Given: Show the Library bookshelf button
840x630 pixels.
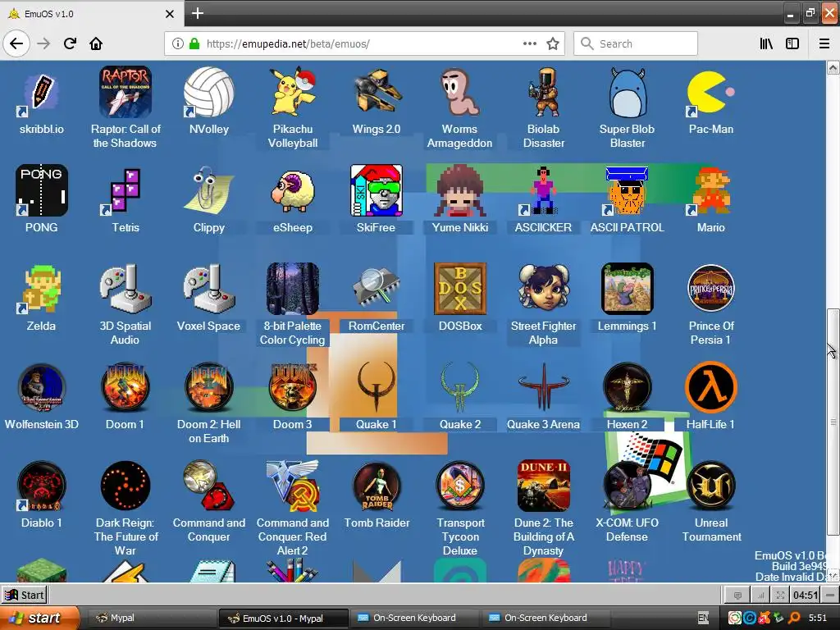Looking at the screenshot, I should tap(766, 43).
